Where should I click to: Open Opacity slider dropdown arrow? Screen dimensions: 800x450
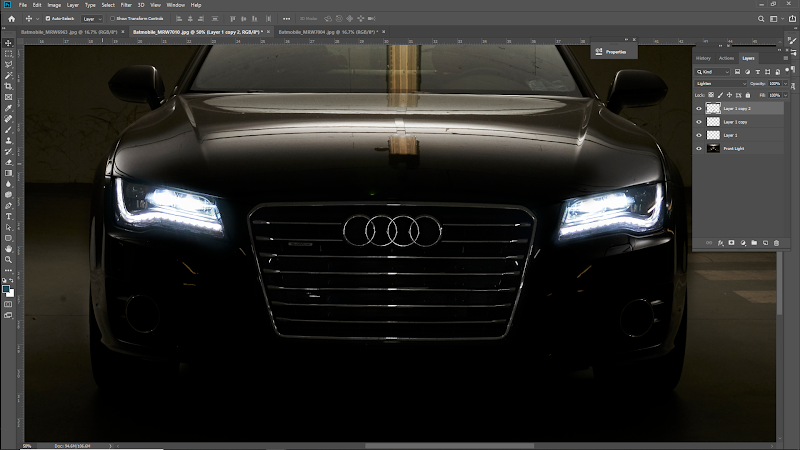point(786,84)
